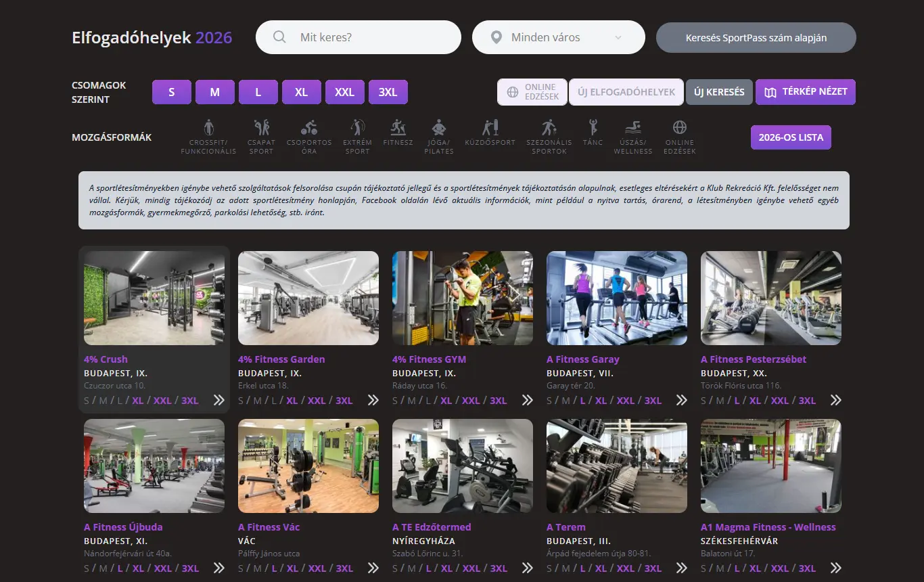Toggle the Új Elfogadóhelyek filter
The height and width of the screenshot is (582, 924).
click(x=626, y=92)
